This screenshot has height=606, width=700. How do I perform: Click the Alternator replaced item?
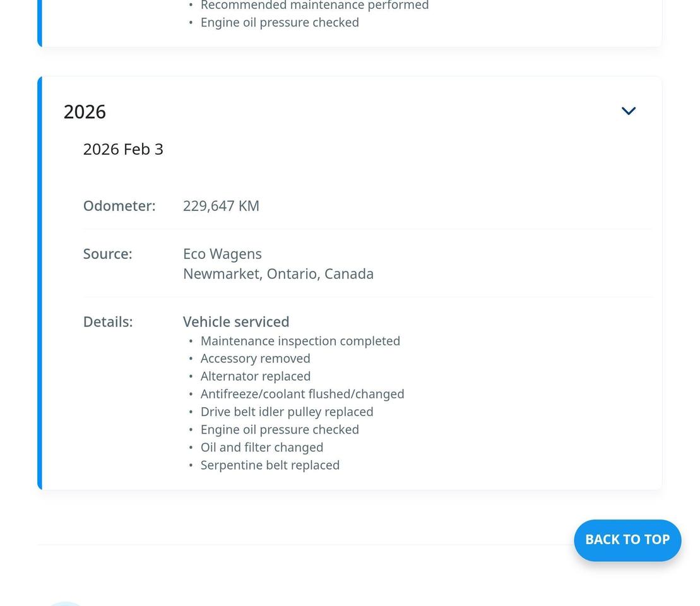click(x=255, y=376)
